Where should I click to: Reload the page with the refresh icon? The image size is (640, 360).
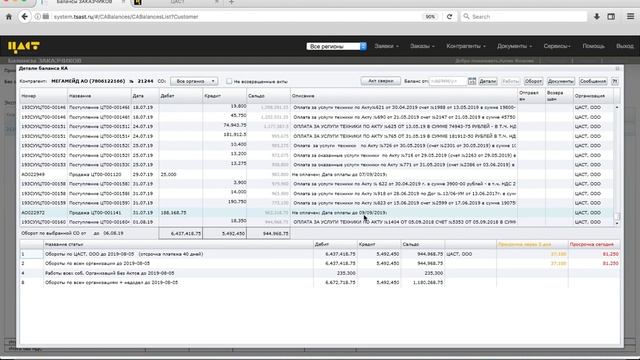point(449,17)
